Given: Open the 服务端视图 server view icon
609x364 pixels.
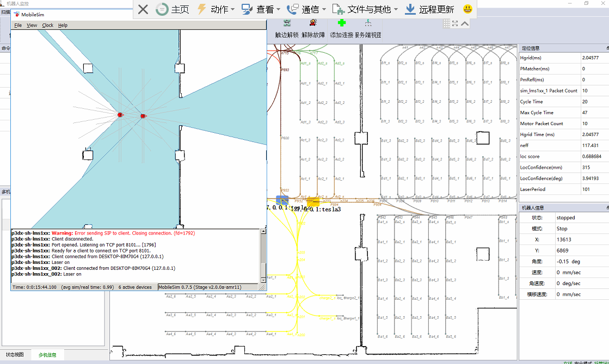Looking at the screenshot, I should (368, 23).
